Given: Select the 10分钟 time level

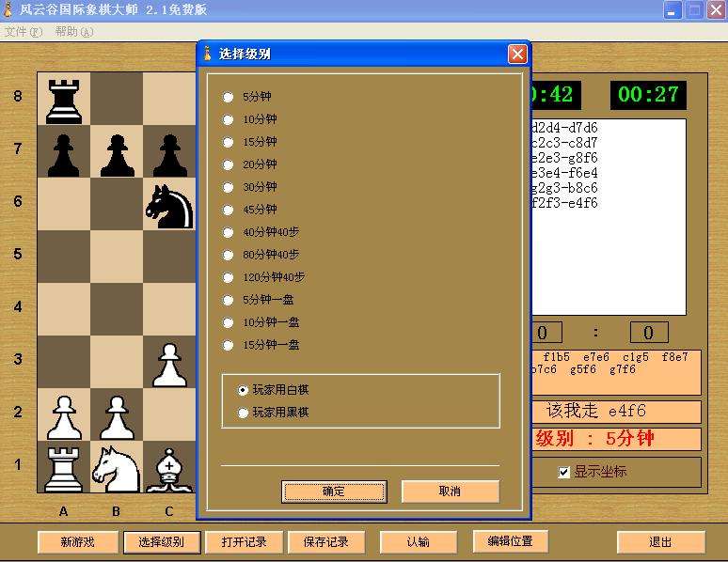Looking at the screenshot, I should coord(228,119).
